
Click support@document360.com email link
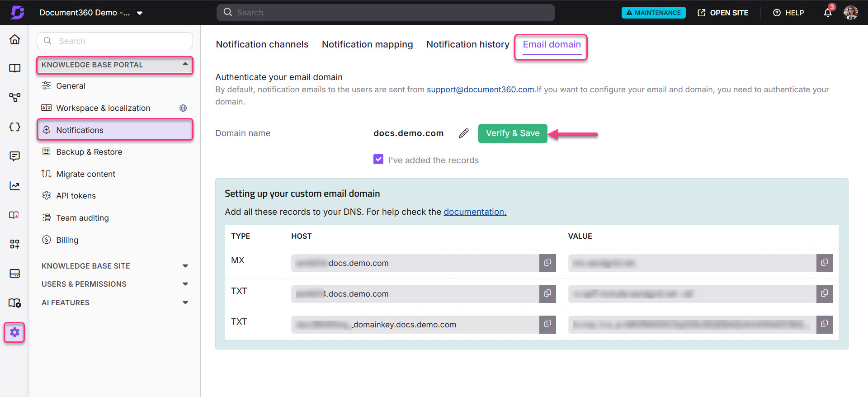pyautogui.click(x=481, y=90)
